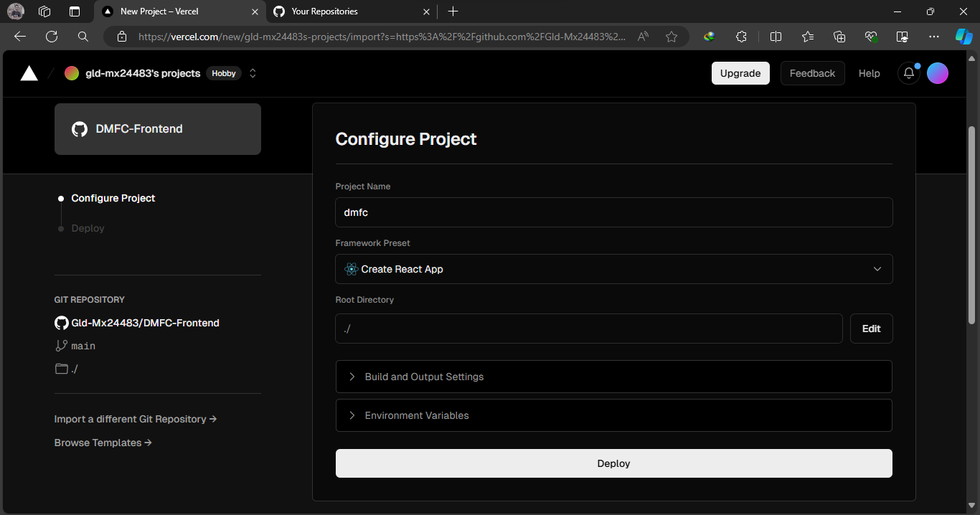Open the team switcher next to Hobby

(x=253, y=73)
